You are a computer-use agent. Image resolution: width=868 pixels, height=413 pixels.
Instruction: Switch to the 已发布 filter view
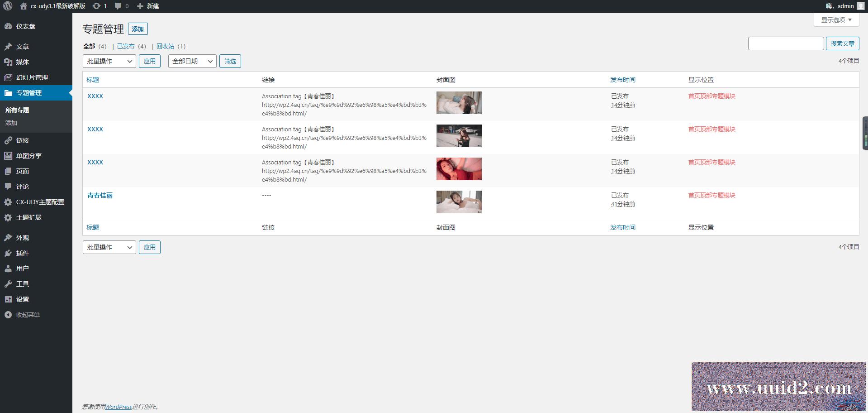point(126,46)
